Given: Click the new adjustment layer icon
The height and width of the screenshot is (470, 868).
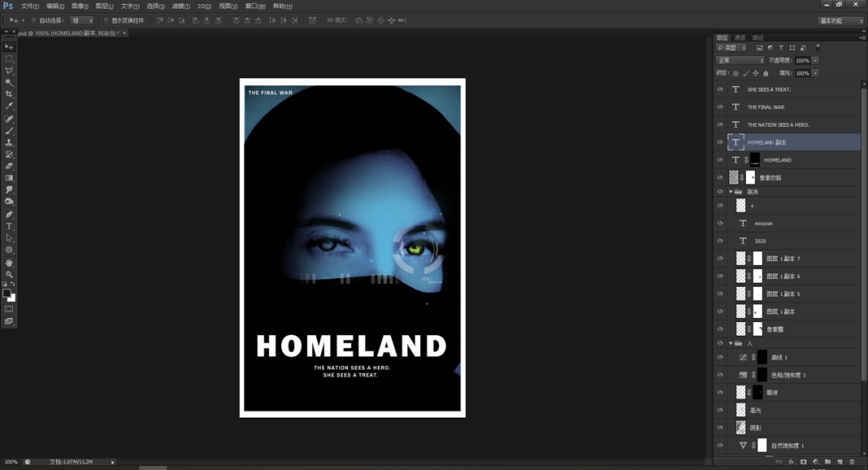Looking at the screenshot, I should point(816,462).
